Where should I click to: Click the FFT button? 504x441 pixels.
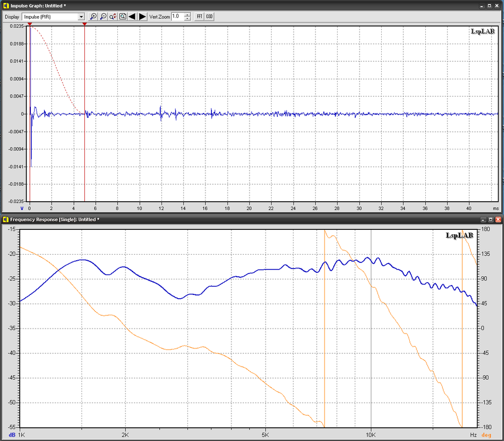199,17
